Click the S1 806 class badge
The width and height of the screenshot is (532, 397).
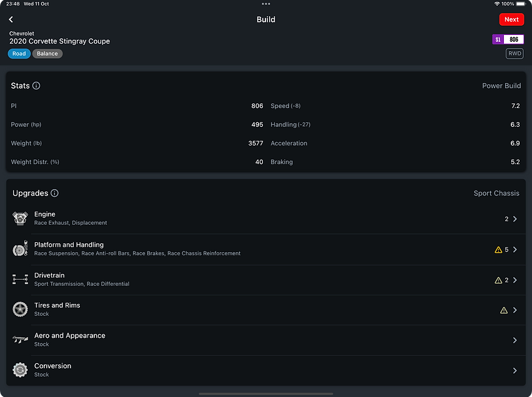point(508,39)
